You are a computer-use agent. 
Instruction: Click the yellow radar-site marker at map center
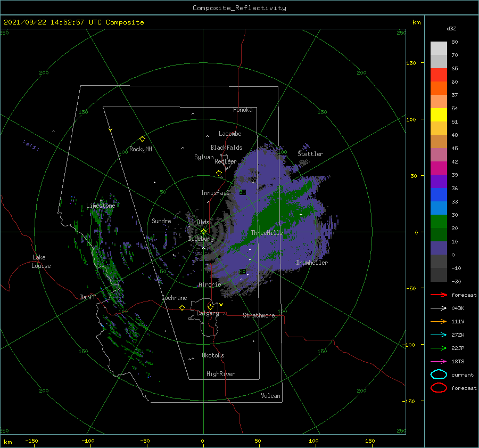203,232
